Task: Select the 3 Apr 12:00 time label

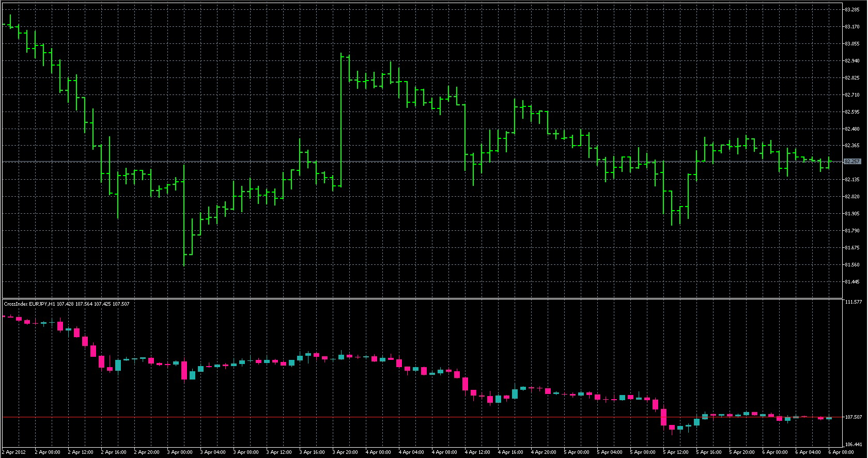Action: coord(279,452)
